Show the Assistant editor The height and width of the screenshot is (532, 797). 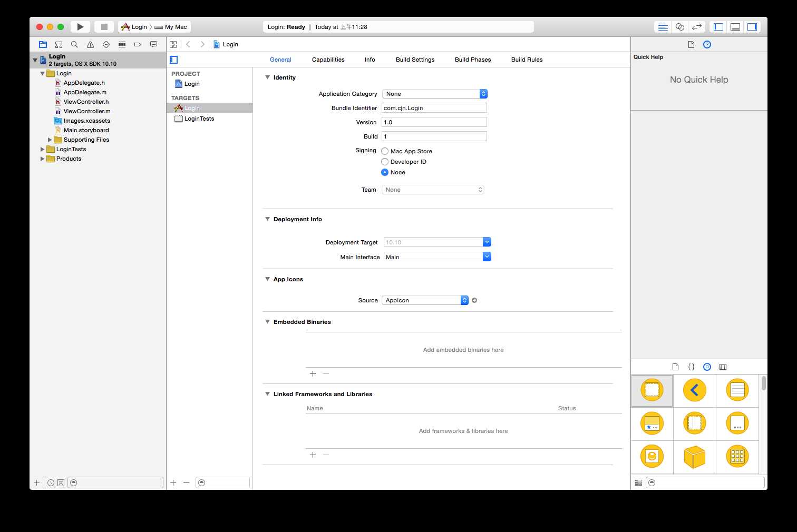(680, 27)
